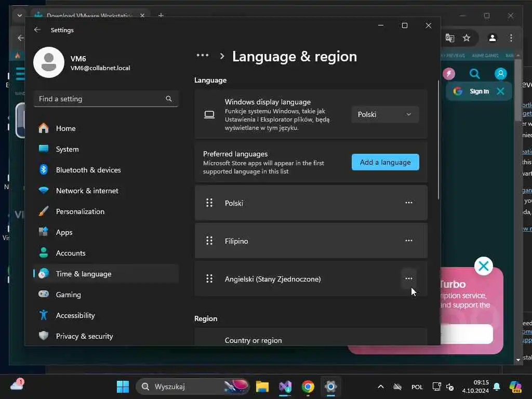Open more options for Polski language
This screenshot has height=399, width=532.
coord(409,203)
